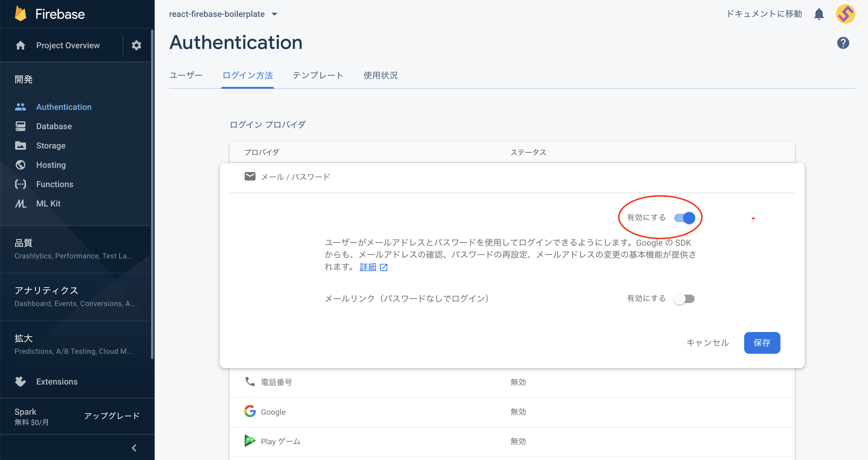Open notifications bell icon
The image size is (868, 460).
[x=819, y=14]
